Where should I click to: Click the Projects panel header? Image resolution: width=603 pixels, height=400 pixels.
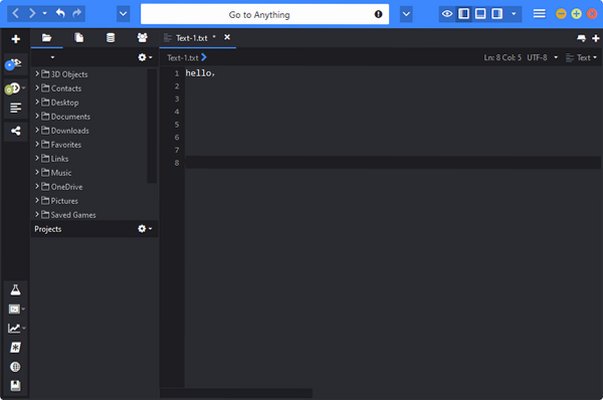click(95, 229)
